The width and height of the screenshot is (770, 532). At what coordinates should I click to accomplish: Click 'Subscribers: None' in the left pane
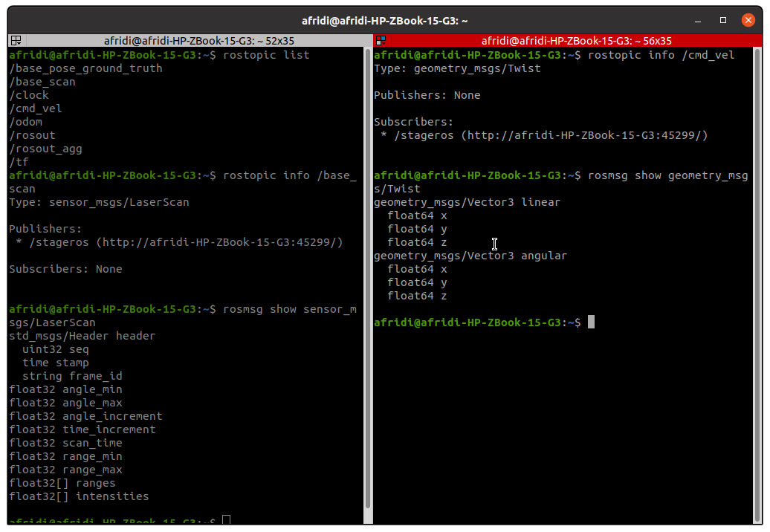point(65,268)
